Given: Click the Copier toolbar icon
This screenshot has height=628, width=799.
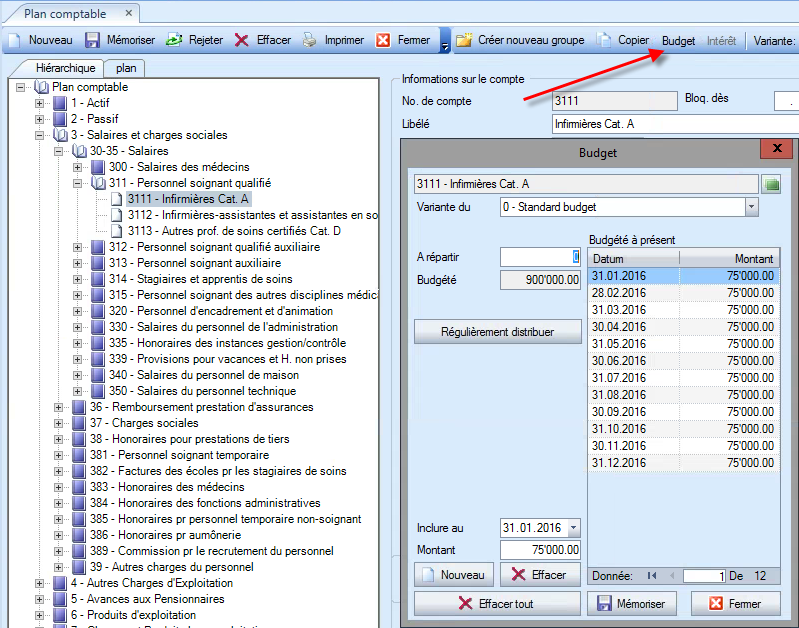Looking at the screenshot, I should [x=604, y=41].
